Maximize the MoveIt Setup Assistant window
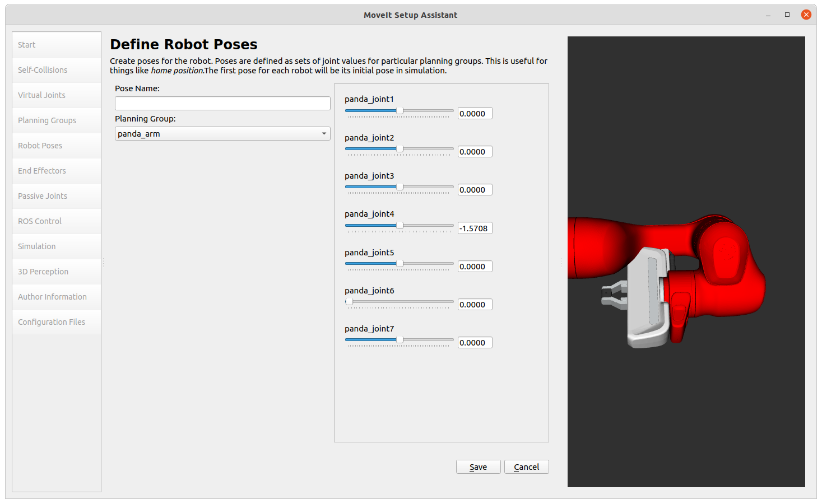The width and height of the screenshot is (822, 504). [787, 15]
